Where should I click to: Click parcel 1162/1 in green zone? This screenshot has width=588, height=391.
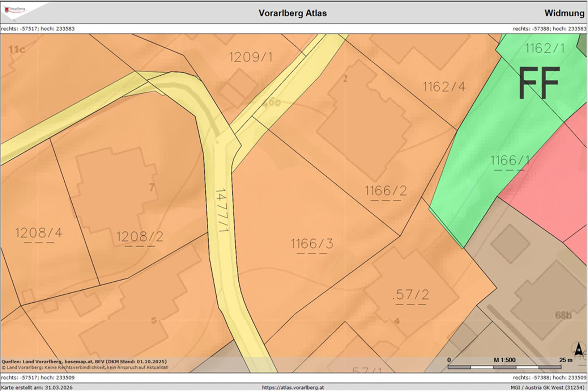[x=544, y=48]
